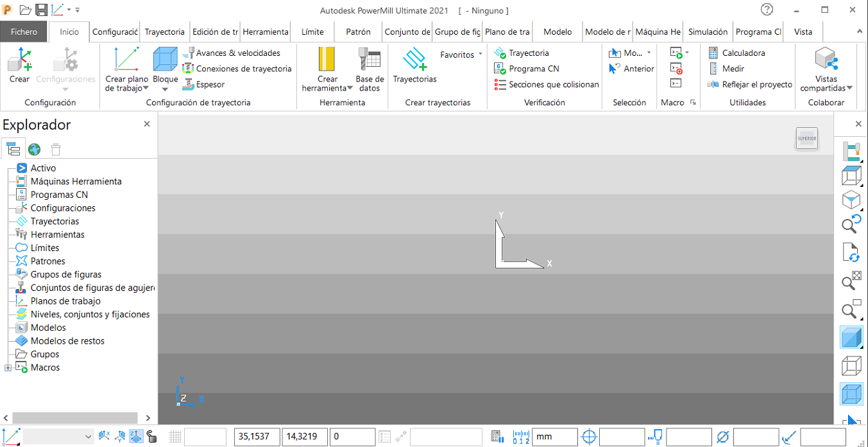Open the Macro group dialog launcher
The image size is (868, 447).
693,103
